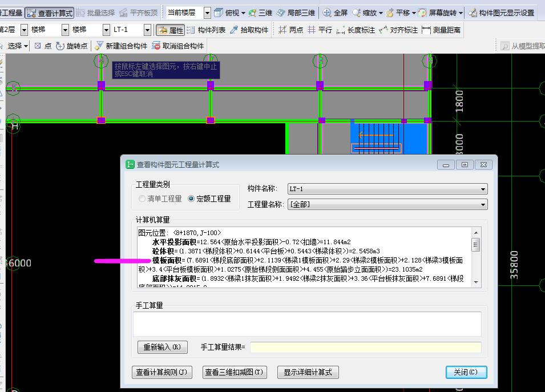The height and width of the screenshot is (392, 545).
Task: Select the 平行 axis tool
Action: coord(320,30)
